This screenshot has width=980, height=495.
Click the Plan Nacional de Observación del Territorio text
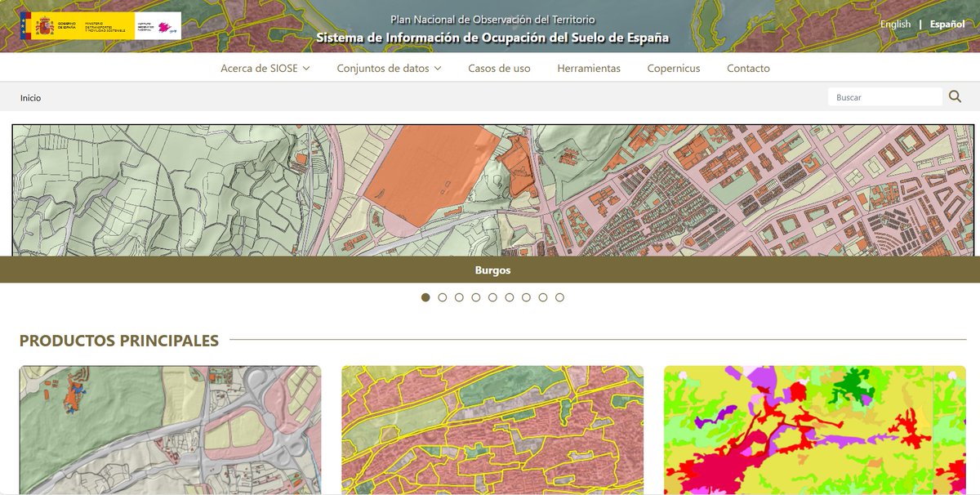point(493,19)
